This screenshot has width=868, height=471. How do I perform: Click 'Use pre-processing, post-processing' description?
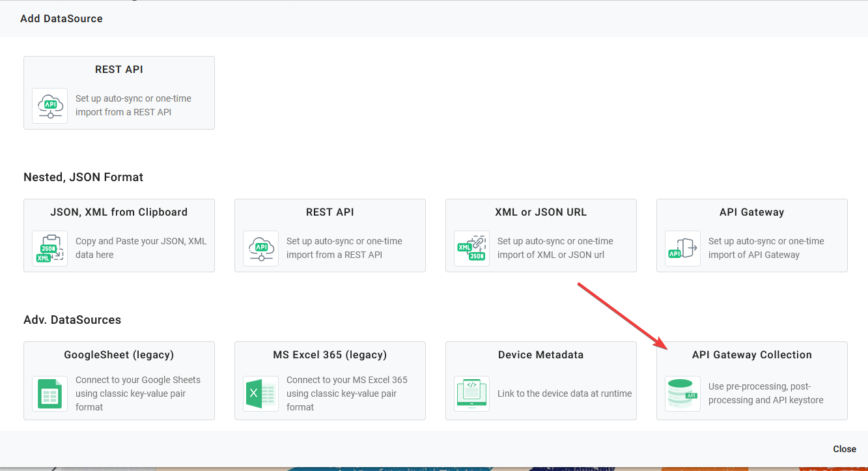point(766,393)
